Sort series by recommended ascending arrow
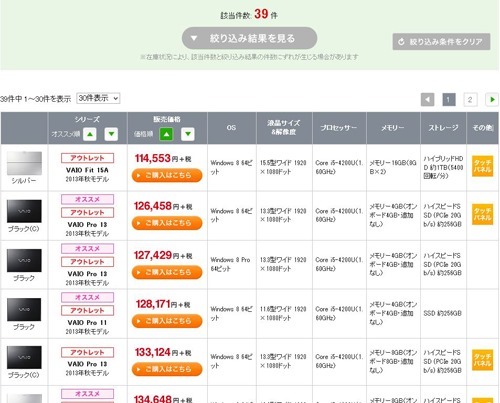 click(90, 134)
